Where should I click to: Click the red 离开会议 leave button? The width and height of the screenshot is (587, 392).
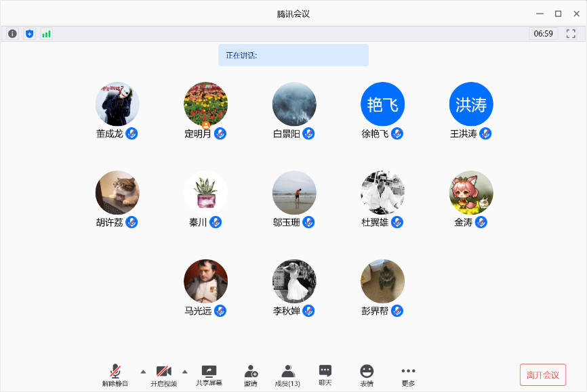point(543,375)
